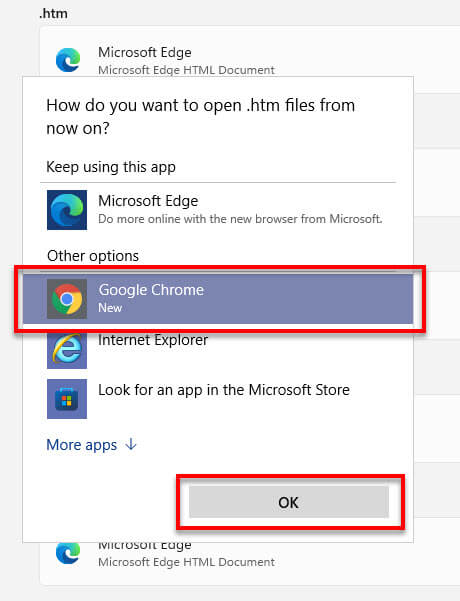Select Microsoft Edge icon under Keep using this app
This screenshot has height=601, width=460.
pos(67,210)
